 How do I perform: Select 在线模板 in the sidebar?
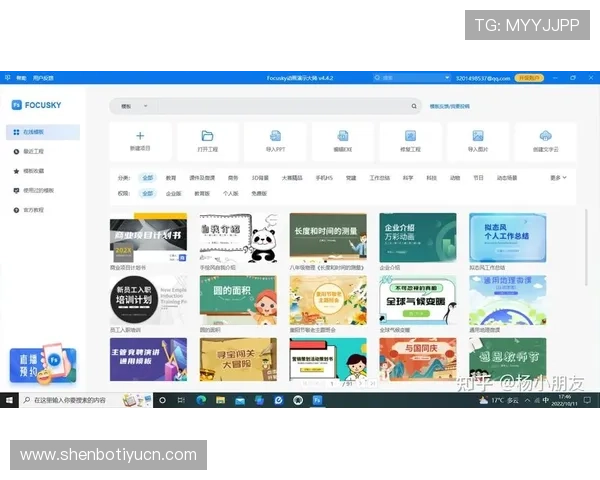pos(43,132)
